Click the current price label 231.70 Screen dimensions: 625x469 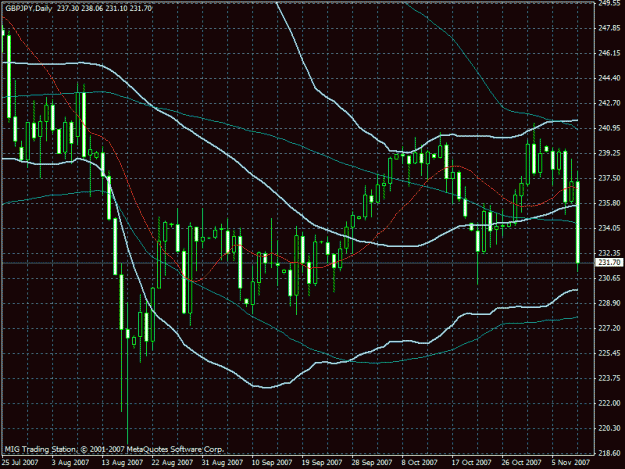(610, 262)
